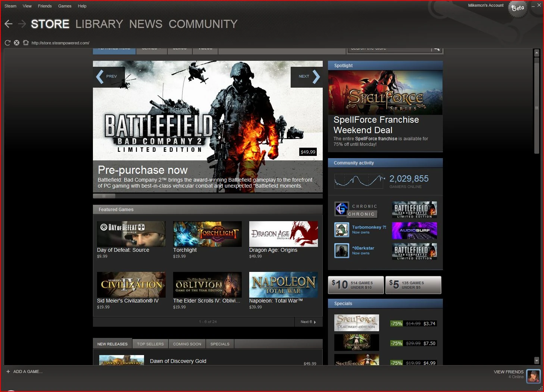Open the SpellForce Series spotlight image
Viewport: 544px width, 392px height.
pyautogui.click(x=385, y=92)
